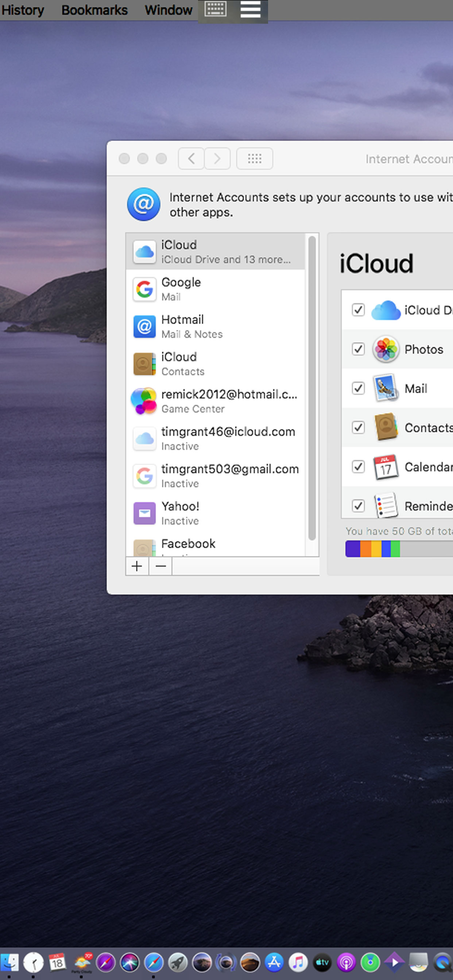Open the Game Center account entry
The image size is (453, 980).
(x=215, y=401)
